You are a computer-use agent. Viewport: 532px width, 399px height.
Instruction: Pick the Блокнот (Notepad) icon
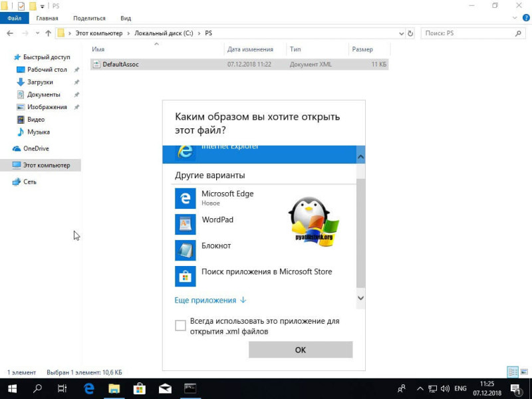click(185, 250)
